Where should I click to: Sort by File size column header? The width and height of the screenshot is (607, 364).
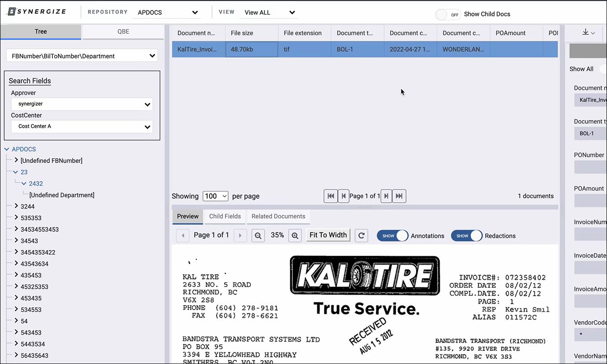click(x=251, y=33)
